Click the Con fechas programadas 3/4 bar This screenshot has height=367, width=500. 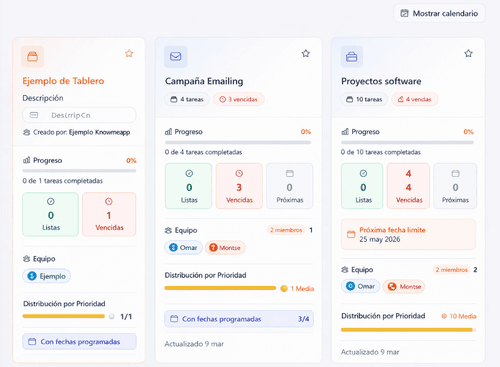(239, 319)
